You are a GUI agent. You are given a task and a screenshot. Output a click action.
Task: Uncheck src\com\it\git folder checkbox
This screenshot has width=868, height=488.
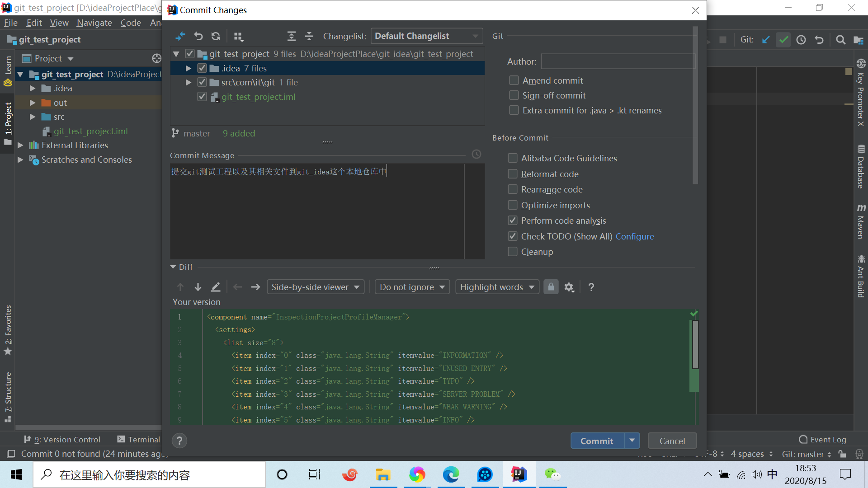pyautogui.click(x=202, y=82)
